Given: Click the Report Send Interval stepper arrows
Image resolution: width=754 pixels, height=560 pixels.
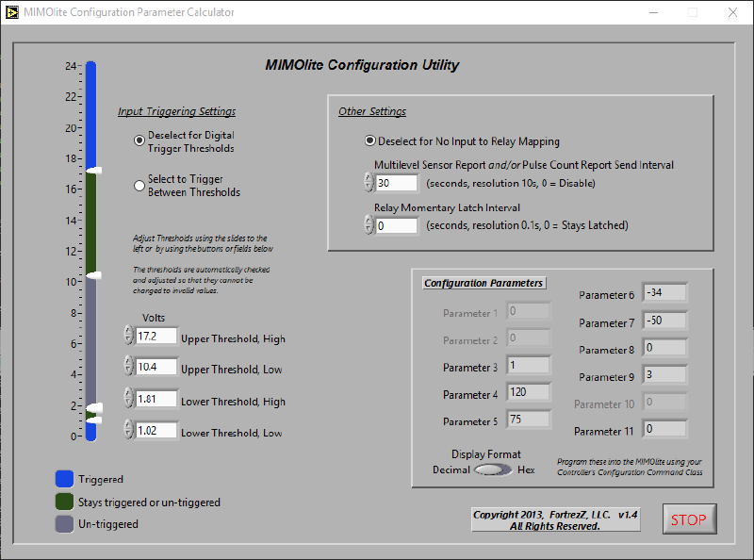Looking at the screenshot, I should pos(369,183).
